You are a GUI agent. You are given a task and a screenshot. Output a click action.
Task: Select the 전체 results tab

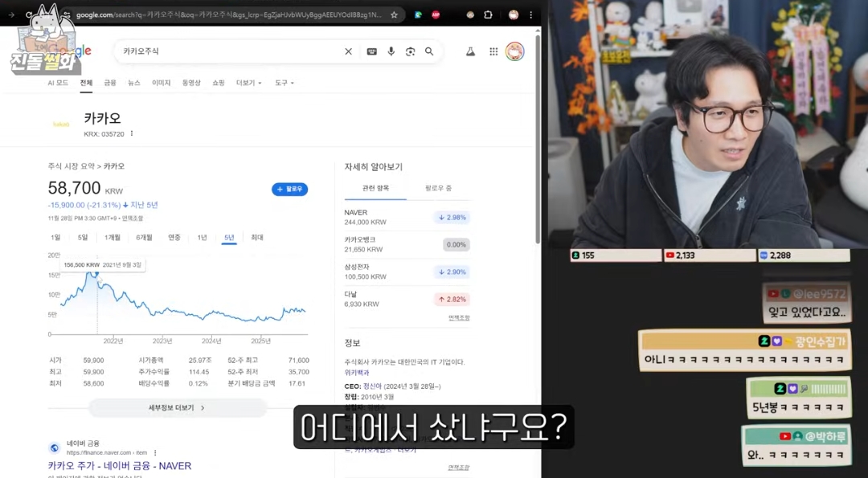pyautogui.click(x=86, y=83)
